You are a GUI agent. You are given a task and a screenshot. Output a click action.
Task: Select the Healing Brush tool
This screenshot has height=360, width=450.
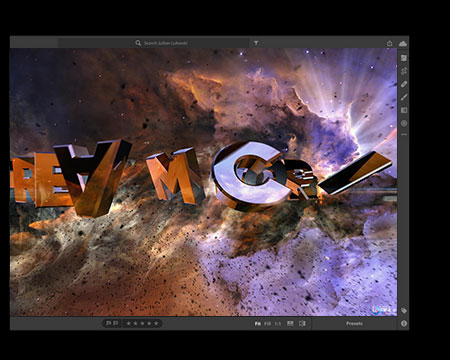[x=404, y=84]
